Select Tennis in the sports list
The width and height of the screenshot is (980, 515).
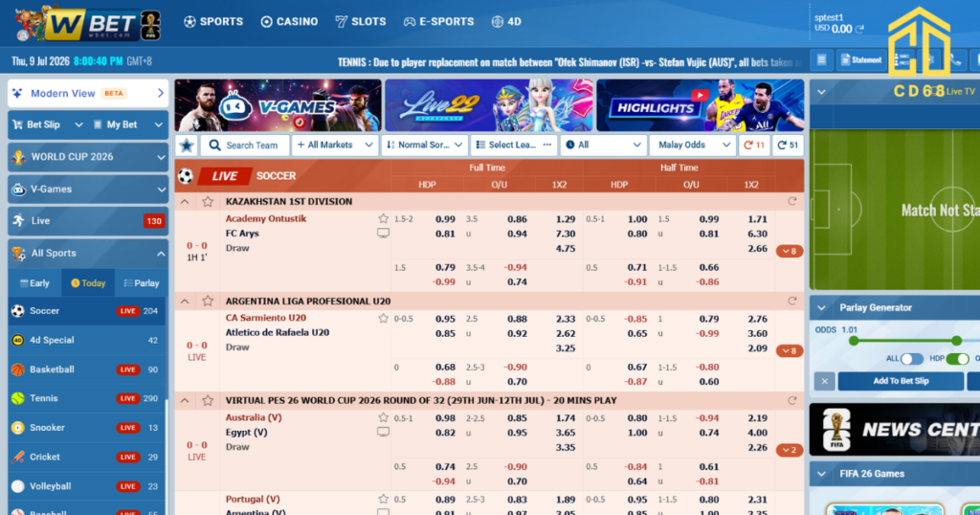(x=87, y=398)
